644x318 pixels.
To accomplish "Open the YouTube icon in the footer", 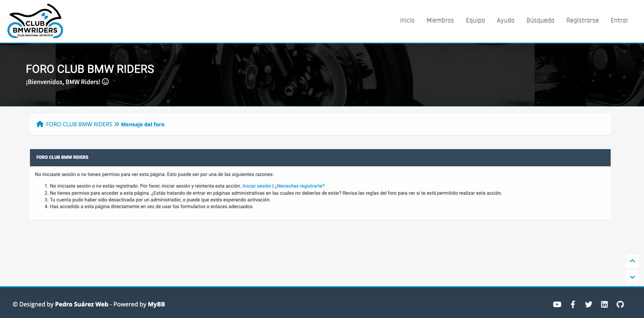I will (x=557, y=305).
